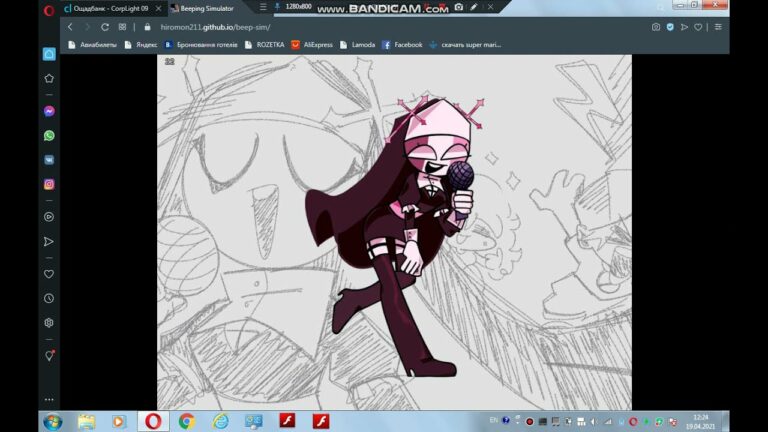Open the Easy Setup sliders menu
The width and height of the screenshot is (768, 432).
(x=718, y=27)
